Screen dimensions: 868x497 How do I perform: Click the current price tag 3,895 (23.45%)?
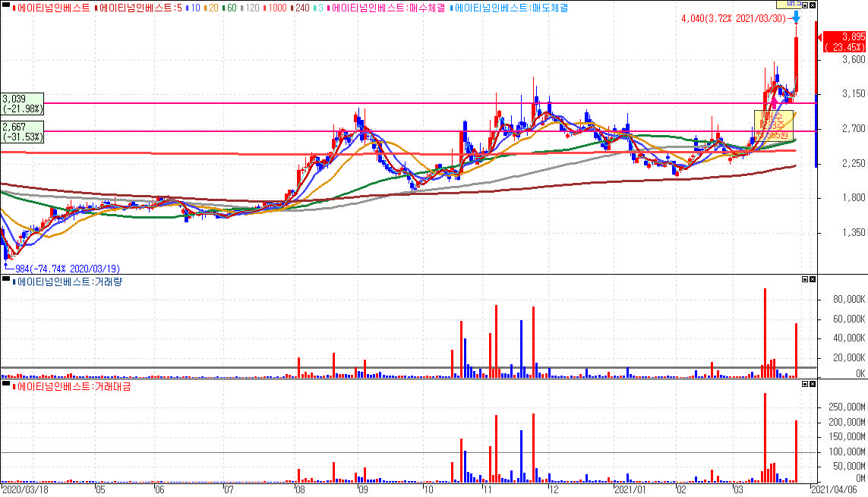(x=844, y=42)
